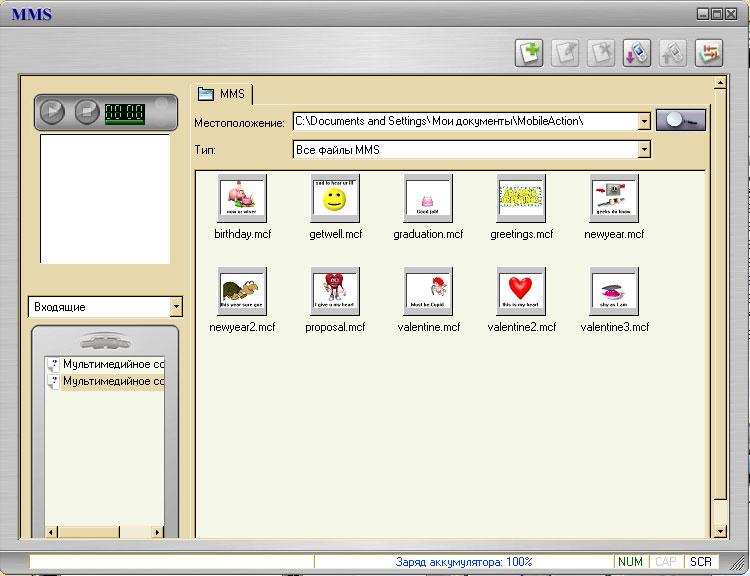Select the getwell.mcf smiley thumbnail
This screenshot has width=750, height=576.
click(335, 198)
